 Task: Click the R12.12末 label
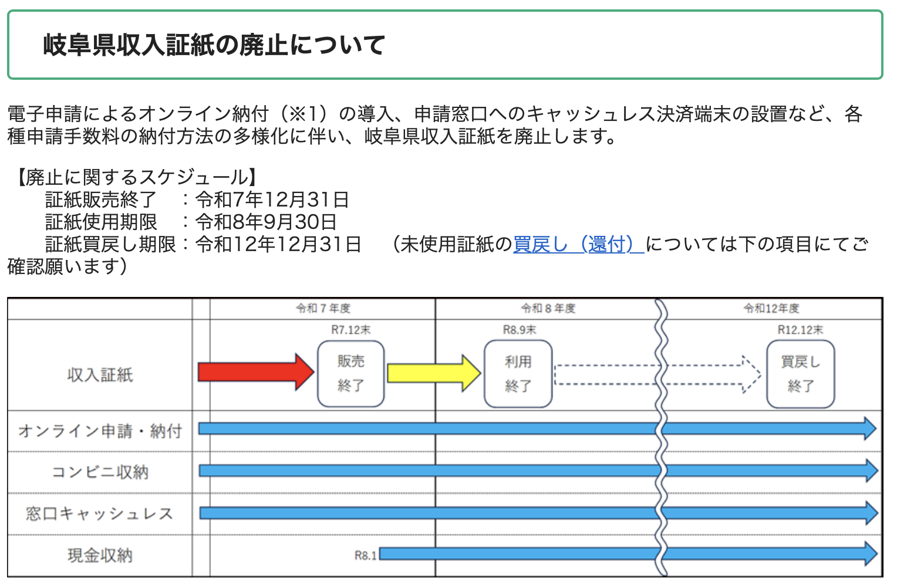(801, 330)
